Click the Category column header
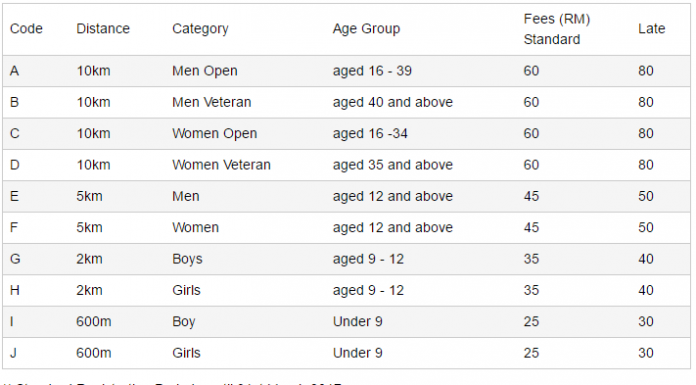The image size is (696, 385). coord(200,29)
